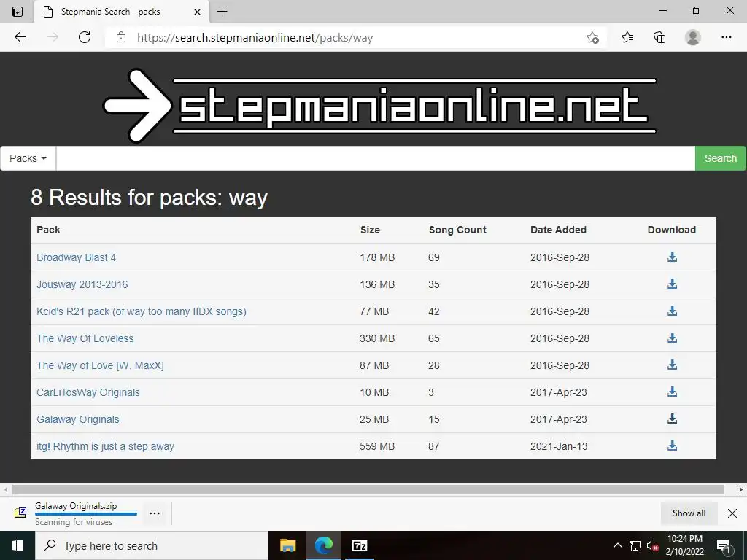Open the muted volume tray icon
Viewport: 747px width, 560px height.
pyautogui.click(x=652, y=545)
